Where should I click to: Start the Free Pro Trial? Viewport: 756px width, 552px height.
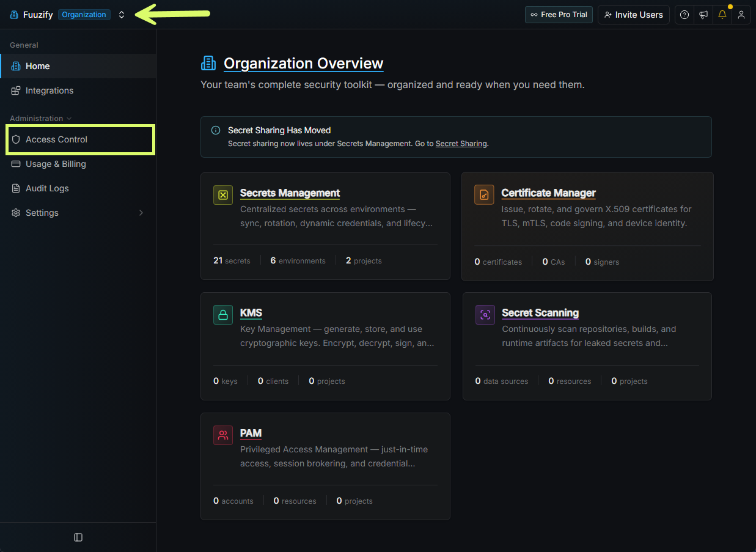click(559, 15)
